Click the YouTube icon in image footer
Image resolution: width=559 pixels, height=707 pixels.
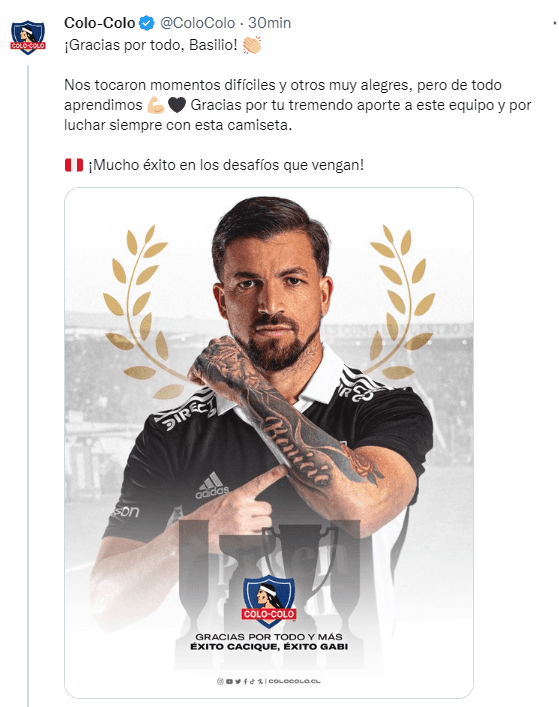point(229,681)
